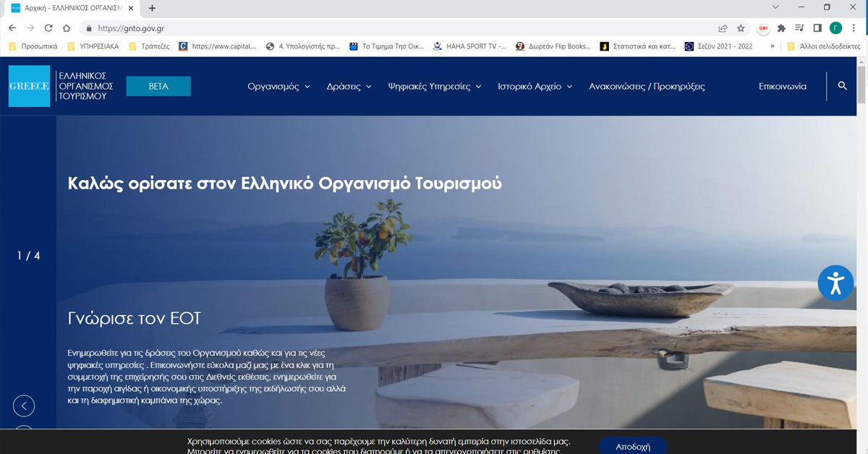Click the GREECE logo
The height and width of the screenshot is (454, 868).
tap(29, 86)
